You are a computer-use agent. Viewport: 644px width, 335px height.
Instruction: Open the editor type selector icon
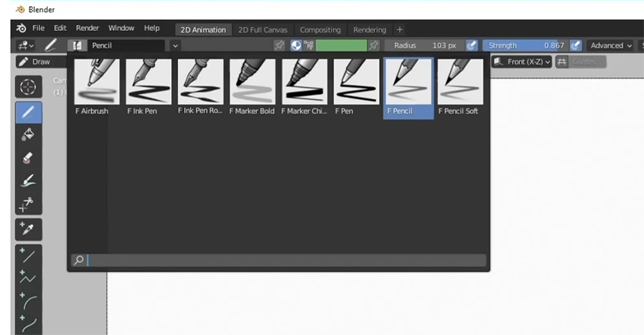click(x=26, y=45)
